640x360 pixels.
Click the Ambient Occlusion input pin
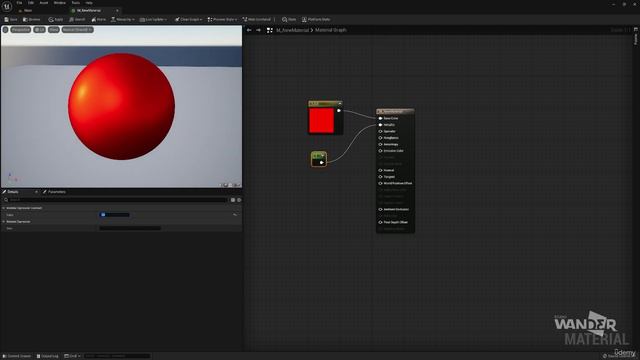380,209
